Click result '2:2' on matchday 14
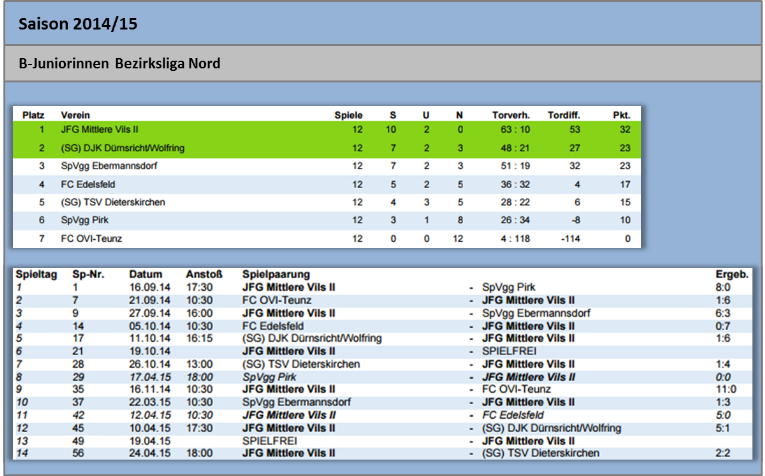 [723, 453]
